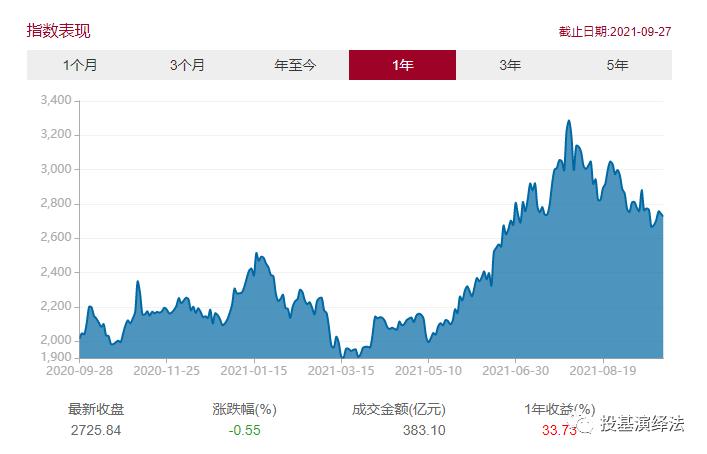707x454 pixels.
Task: Click the y-axis label 2,600
Action: pos(56,237)
